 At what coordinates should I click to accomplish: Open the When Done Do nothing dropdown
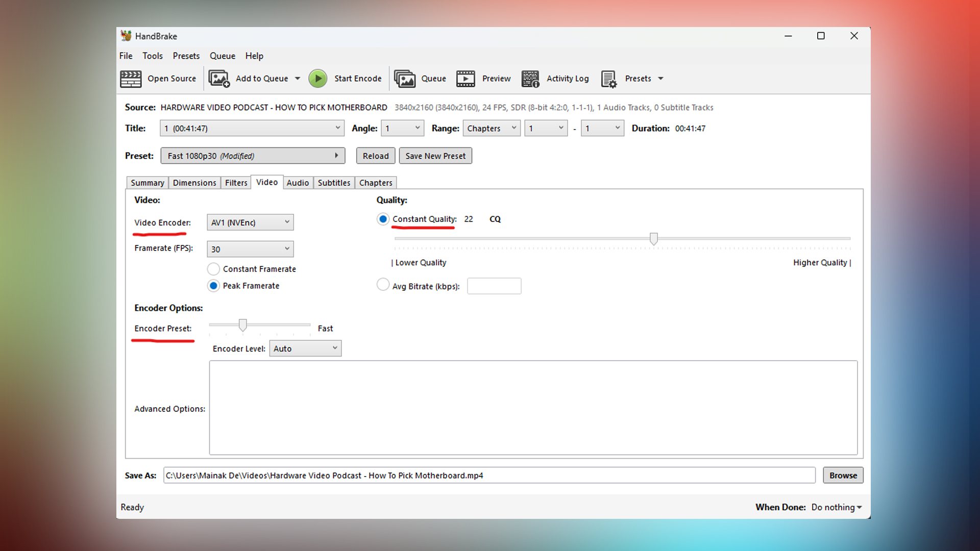(x=837, y=507)
